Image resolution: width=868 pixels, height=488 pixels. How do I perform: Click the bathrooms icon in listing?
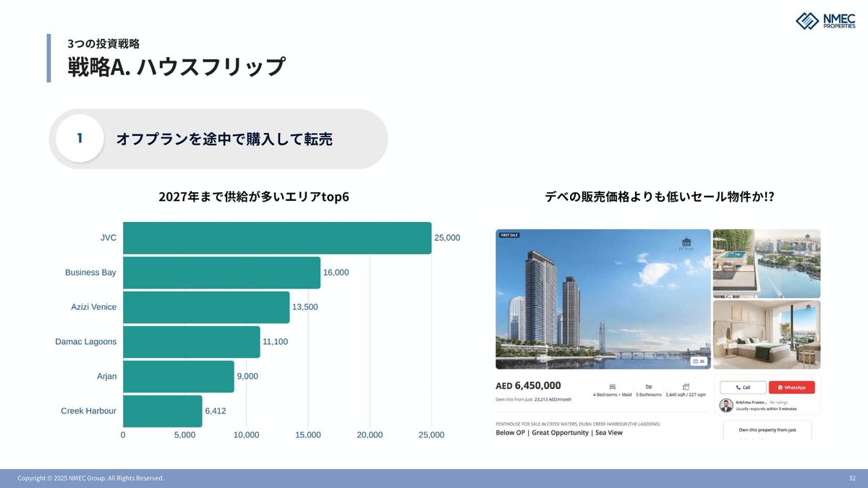pyautogui.click(x=649, y=386)
